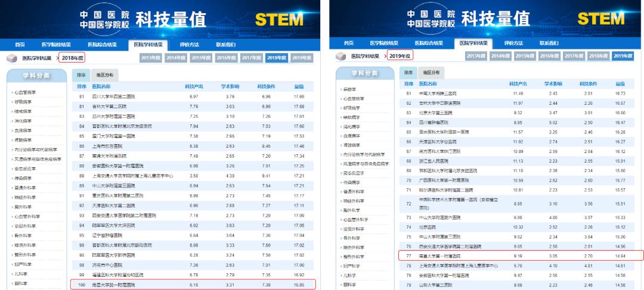Click 上海市东方医院 row in left table
644x290 pixels.
click(x=193, y=146)
